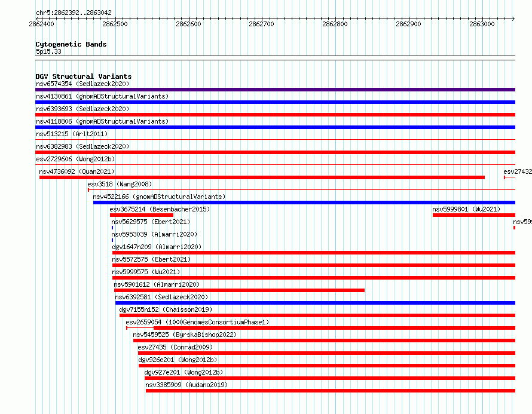Click tiny blue nsv5629575 variant marker
This screenshot has height=414, width=532.
112,228
